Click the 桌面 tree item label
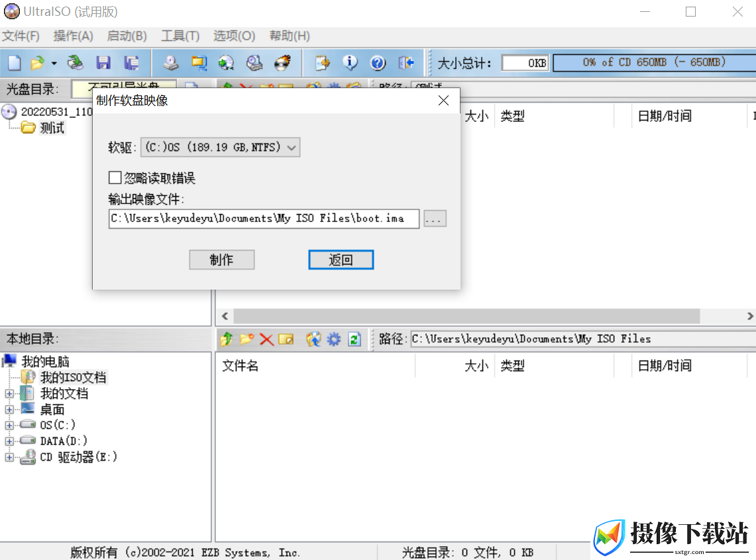 click(x=52, y=410)
